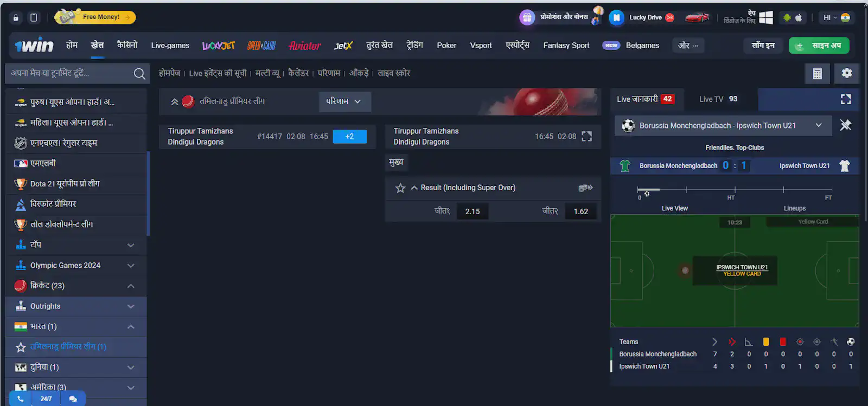The image size is (868, 406).
Task: Collapse the Result (Including Super Over) market
Action: pos(414,188)
